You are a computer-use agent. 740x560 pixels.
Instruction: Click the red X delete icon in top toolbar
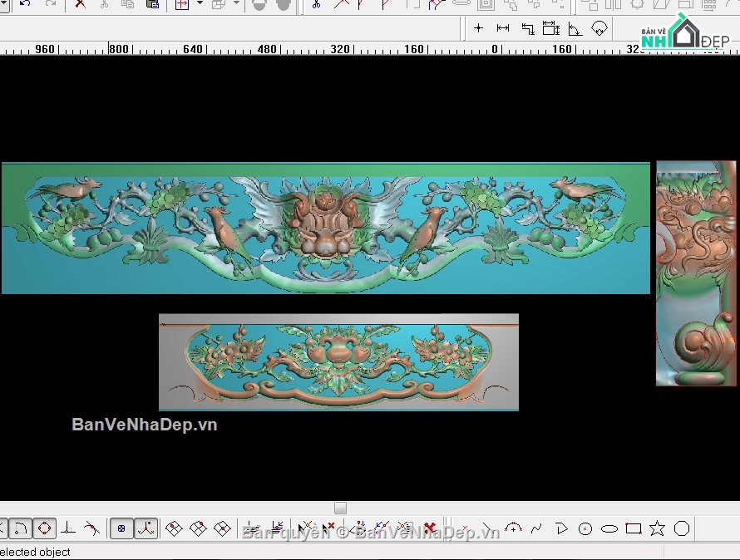(80, 4)
